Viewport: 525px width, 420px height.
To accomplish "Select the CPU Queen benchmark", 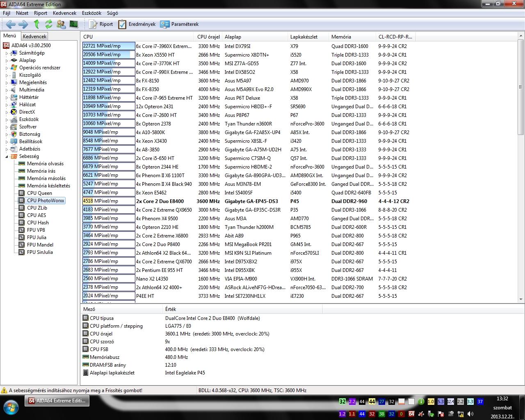I will click(x=39, y=193).
